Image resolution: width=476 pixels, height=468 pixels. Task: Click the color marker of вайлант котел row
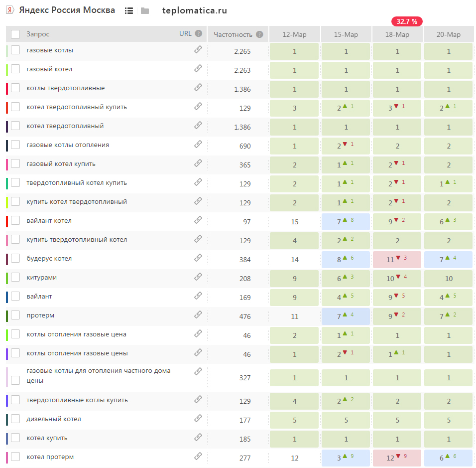[7, 222]
